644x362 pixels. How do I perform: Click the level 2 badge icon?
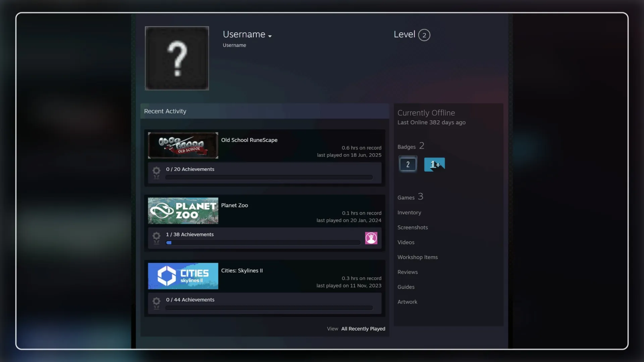click(x=408, y=164)
